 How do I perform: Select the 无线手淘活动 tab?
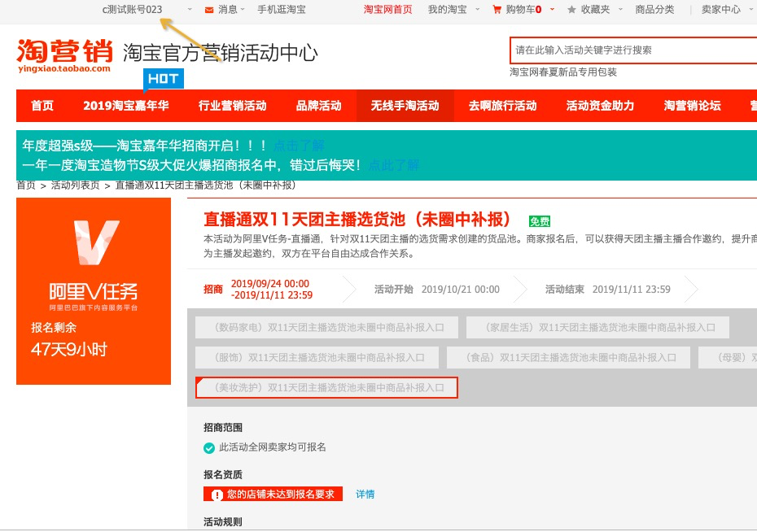click(x=405, y=106)
